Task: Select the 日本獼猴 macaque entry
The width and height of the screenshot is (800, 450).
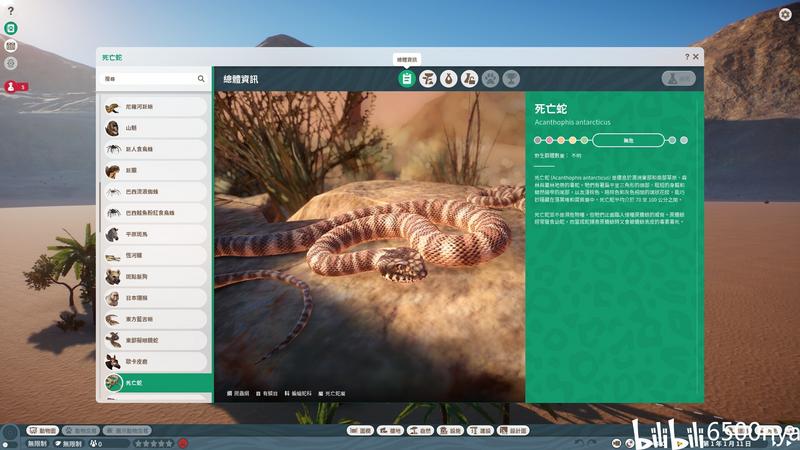Action: 155,298
